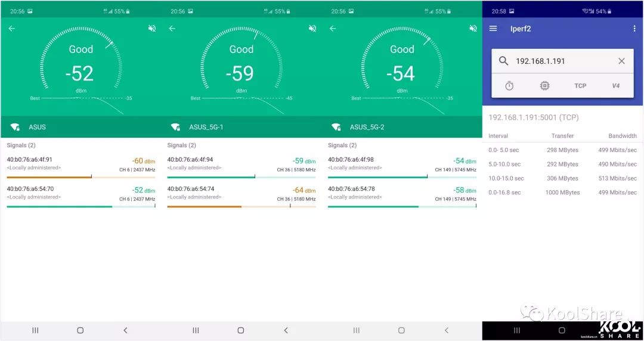Select the ASUS_5G-1 network name header
Image resolution: width=644 pixels, height=341 pixels.
206,127
